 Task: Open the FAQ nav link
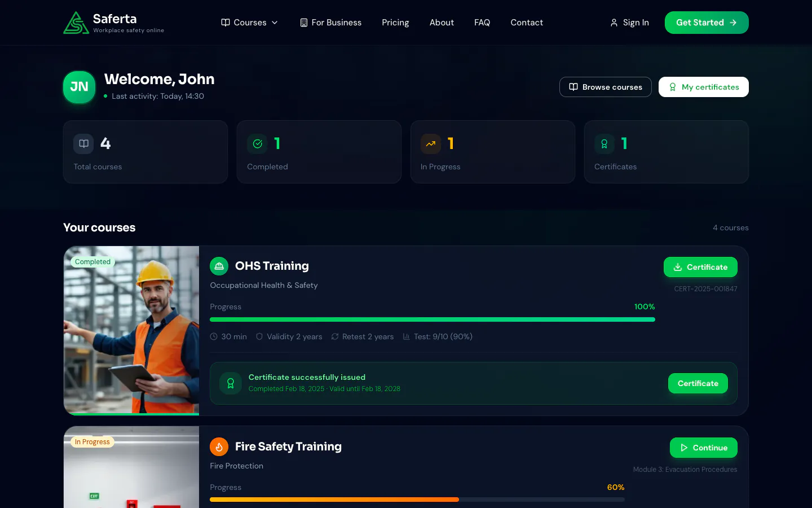(x=482, y=23)
